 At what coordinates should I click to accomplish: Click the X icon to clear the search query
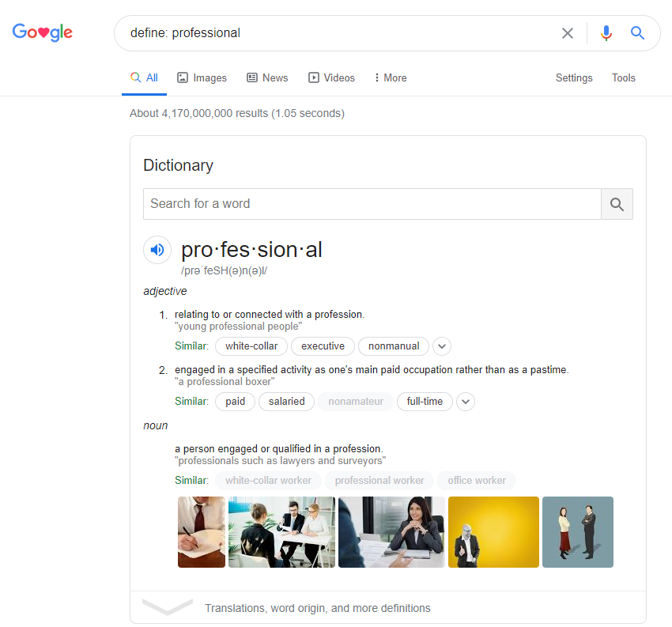[x=568, y=33]
